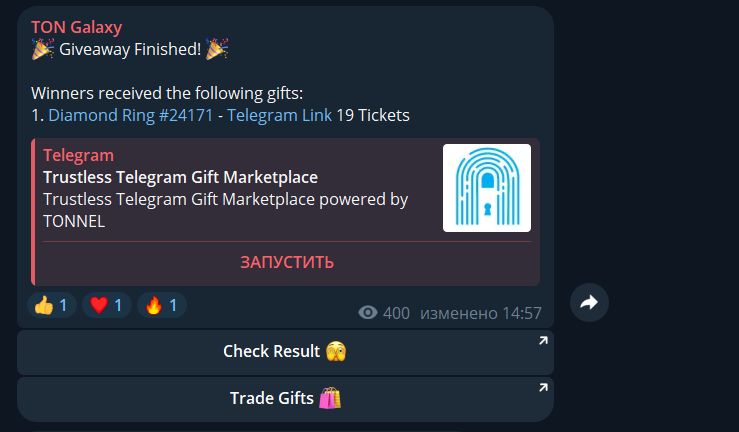Click the изменено 14:57 timestamp
This screenshot has width=739, height=432.
[481, 313]
